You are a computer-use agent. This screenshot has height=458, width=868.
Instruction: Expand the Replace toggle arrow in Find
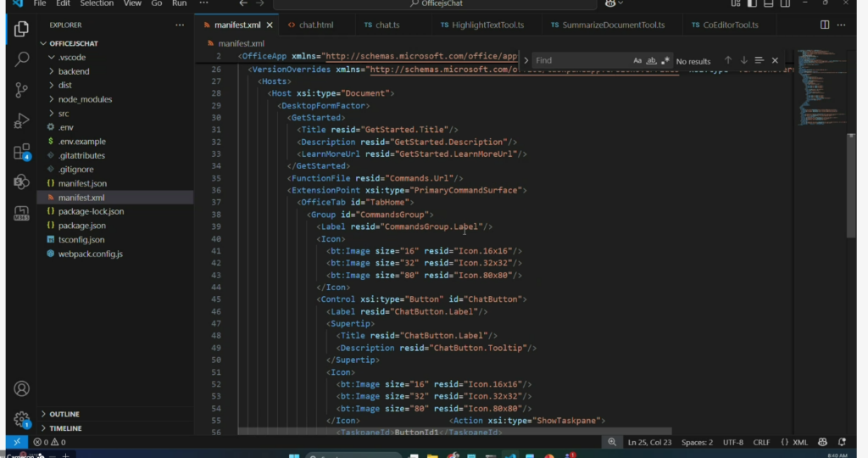pyautogui.click(x=526, y=61)
